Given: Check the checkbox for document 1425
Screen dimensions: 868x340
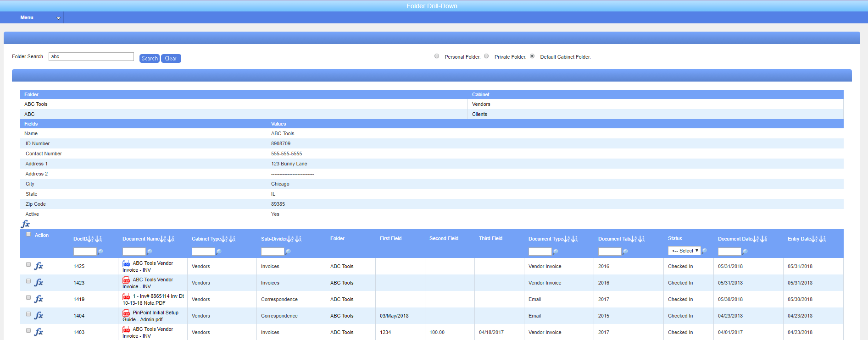Looking at the screenshot, I should [x=28, y=264].
